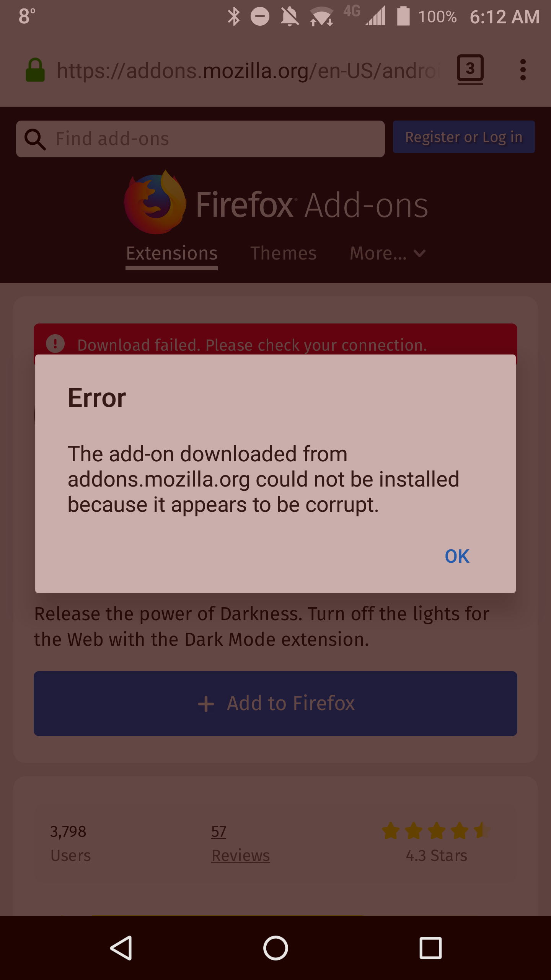Tap the search magnifier icon

[35, 139]
